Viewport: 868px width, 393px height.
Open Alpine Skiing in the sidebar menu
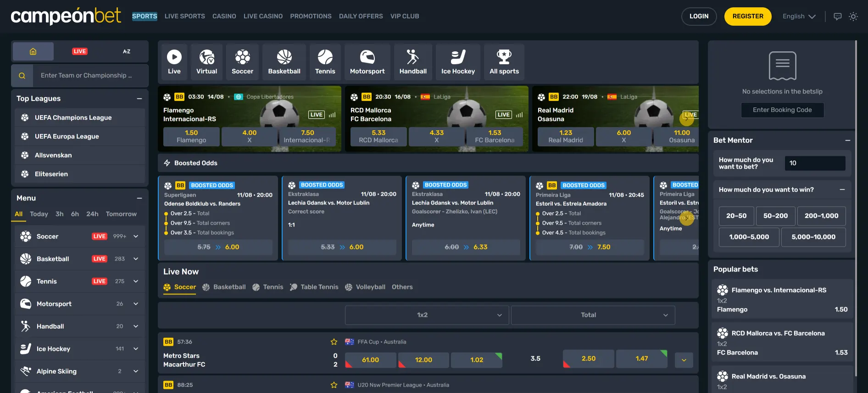(80, 371)
